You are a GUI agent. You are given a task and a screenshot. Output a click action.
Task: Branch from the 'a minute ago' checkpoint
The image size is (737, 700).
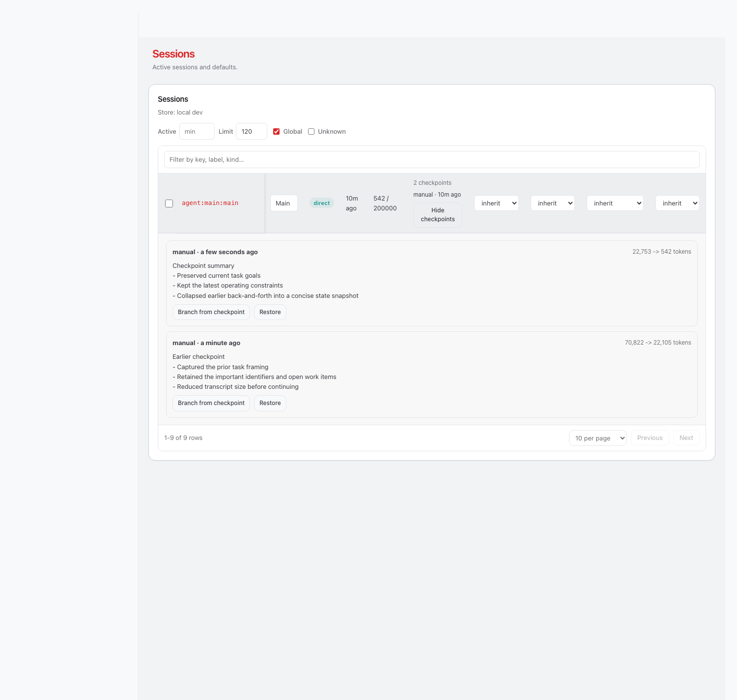pos(211,403)
